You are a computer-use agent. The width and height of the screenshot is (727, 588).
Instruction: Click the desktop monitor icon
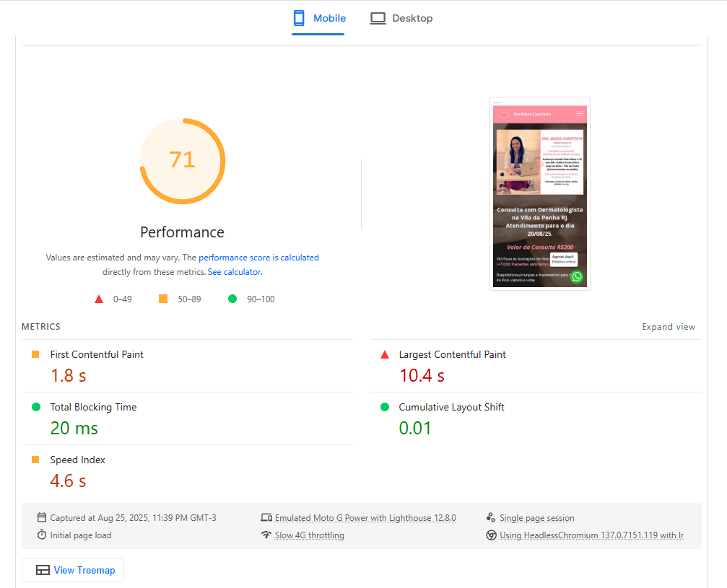[x=378, y=18]
